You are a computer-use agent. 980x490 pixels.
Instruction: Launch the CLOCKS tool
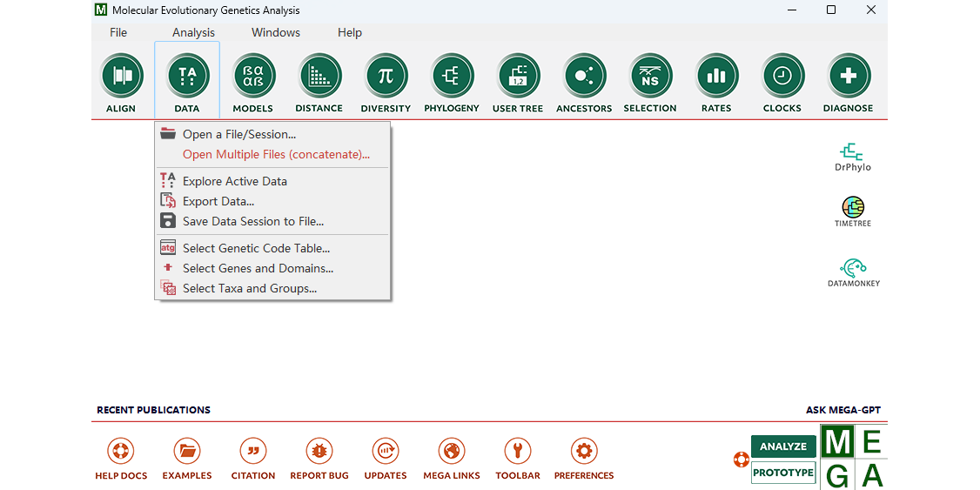[x=782, y=77]
